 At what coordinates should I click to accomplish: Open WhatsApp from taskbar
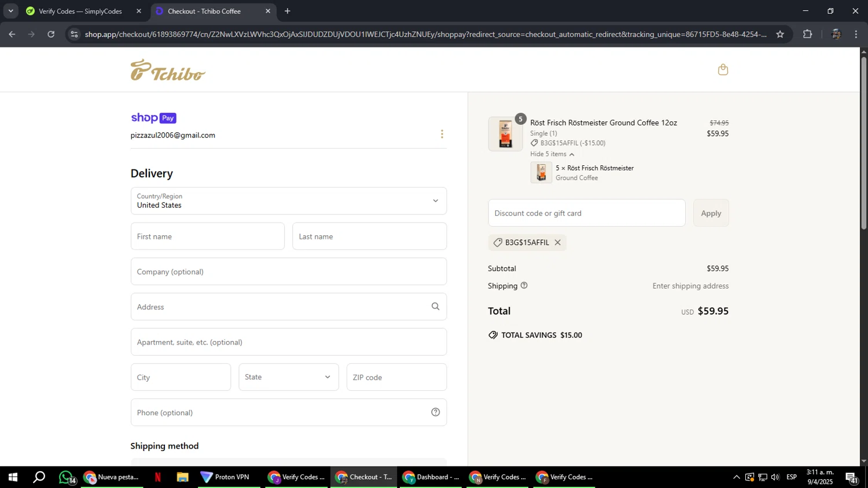point(67,477)
